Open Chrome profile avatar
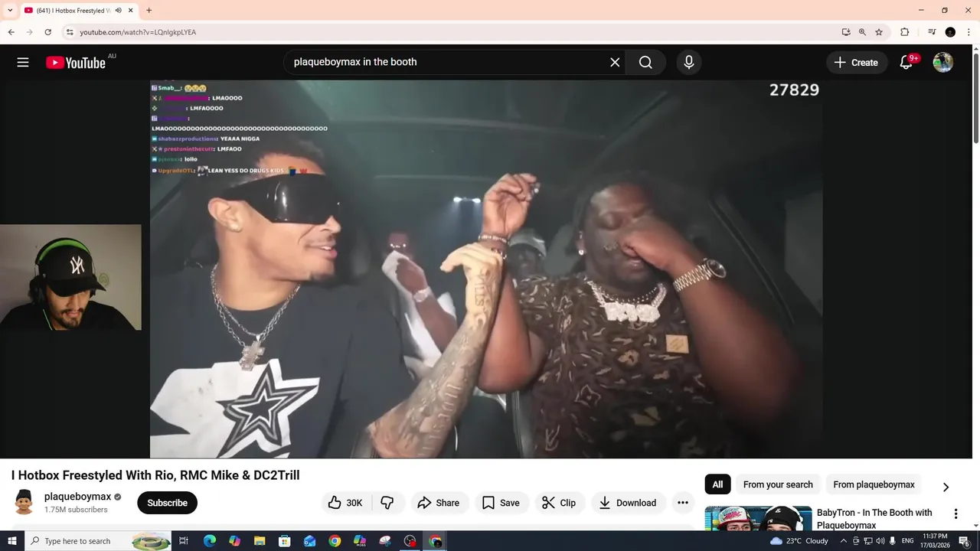The height and width of the screenshot is (551, 980). click(950, 32)
